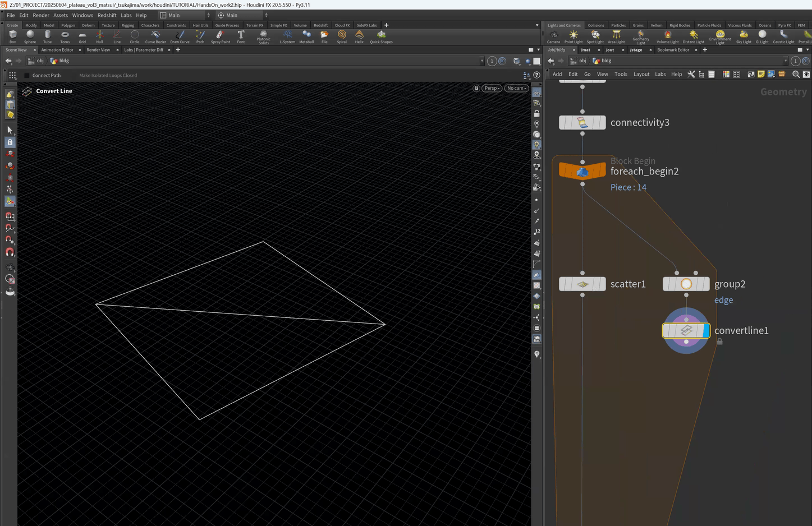Enable the Connect Path checkbox
The image size is (812, 526).
(x=27, y=76)
